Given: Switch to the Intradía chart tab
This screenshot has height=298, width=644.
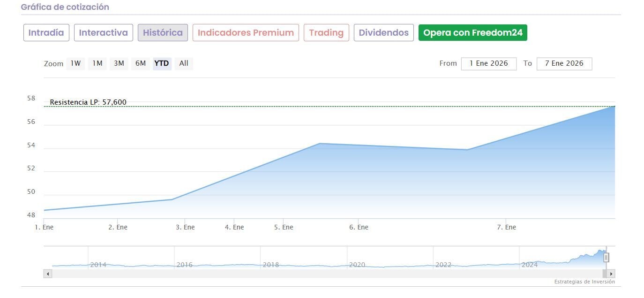Looking at the screenshot, I should (x=46, y=33).
